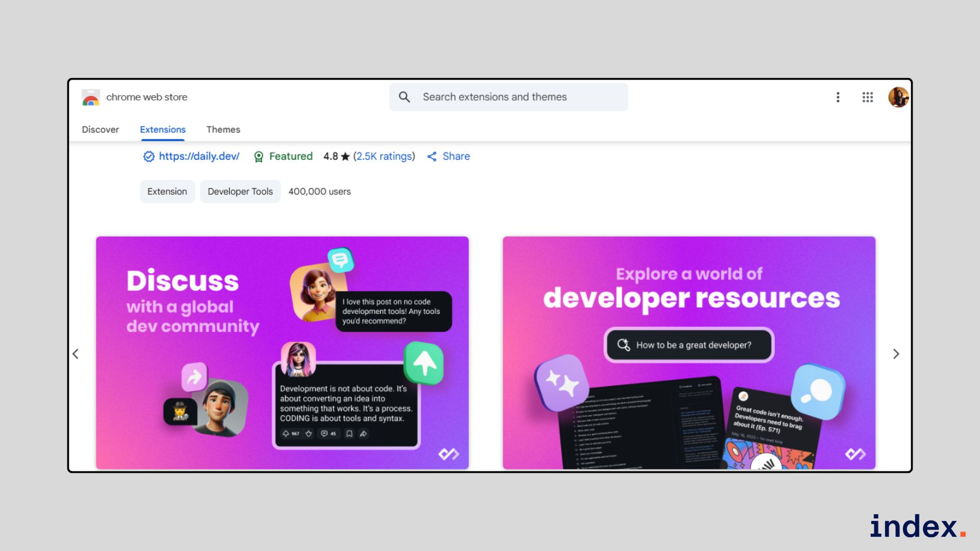Open the https://daily.dev/ website link

coord(199,156)
